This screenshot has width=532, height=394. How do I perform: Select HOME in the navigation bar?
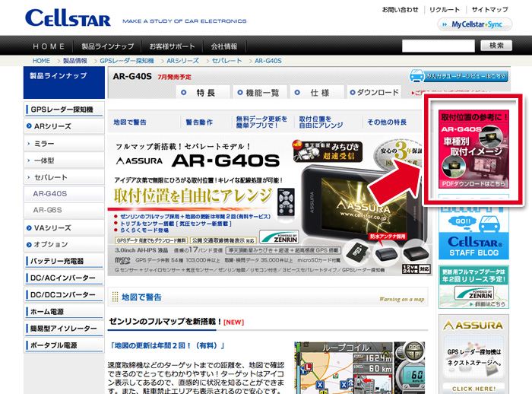point(49,46)
